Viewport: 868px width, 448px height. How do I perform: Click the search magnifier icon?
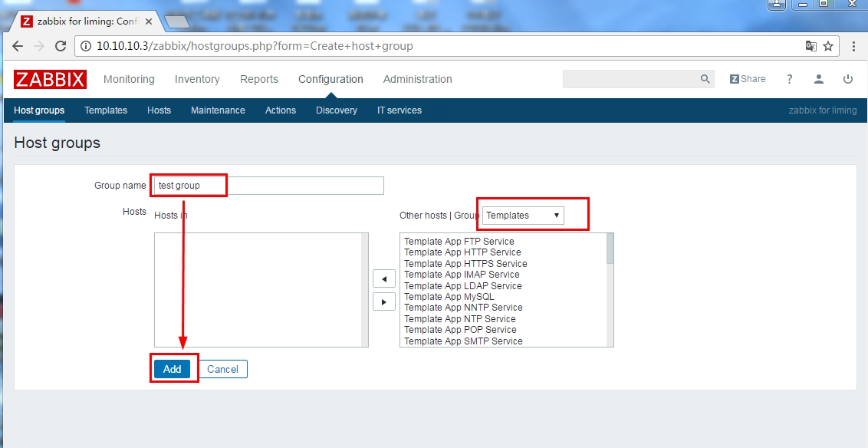pyautogui.click(x=705, y=79)
